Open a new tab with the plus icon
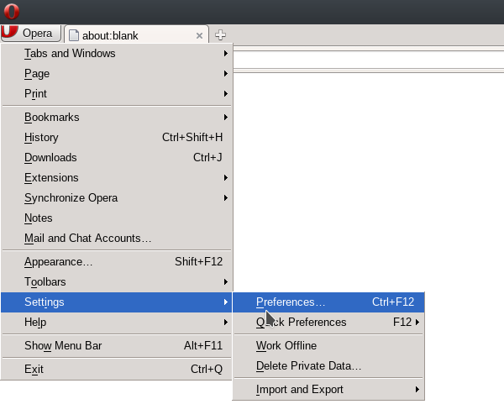Image resolution: width=504 pixels, height=420 pixels. (220, 34)
